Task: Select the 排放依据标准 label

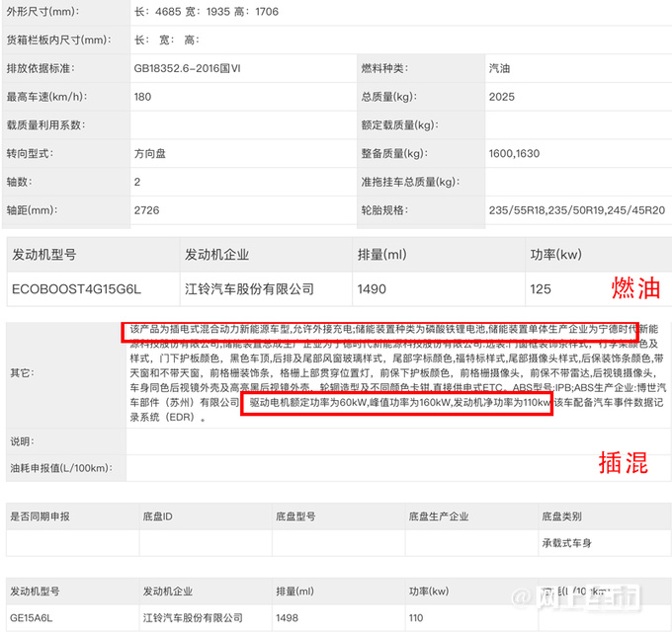Action: pyautogui.click(x=41, y=68)
